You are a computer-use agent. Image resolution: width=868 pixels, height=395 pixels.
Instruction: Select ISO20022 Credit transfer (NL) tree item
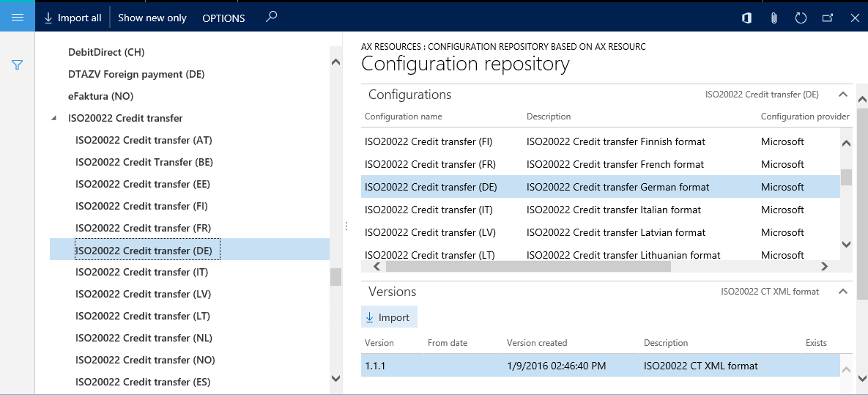click(x=144, y=338)
